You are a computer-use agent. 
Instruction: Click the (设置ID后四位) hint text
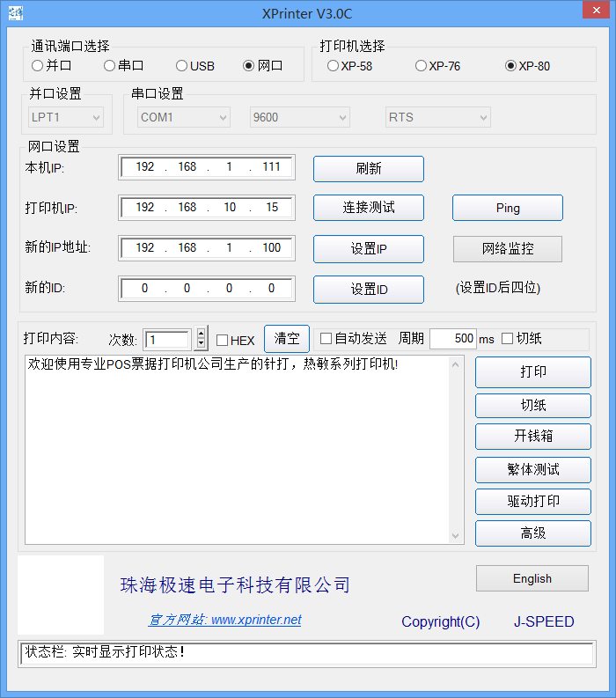tap(497, 288)
